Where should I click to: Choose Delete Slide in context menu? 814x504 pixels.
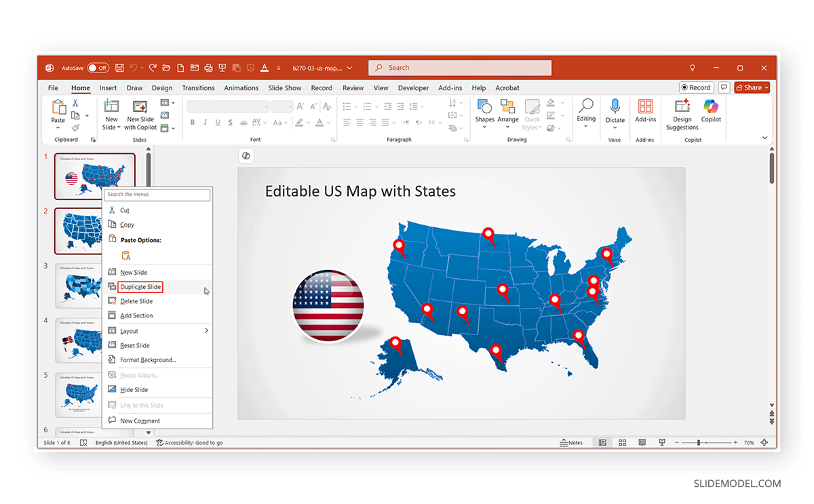[136, 301]
